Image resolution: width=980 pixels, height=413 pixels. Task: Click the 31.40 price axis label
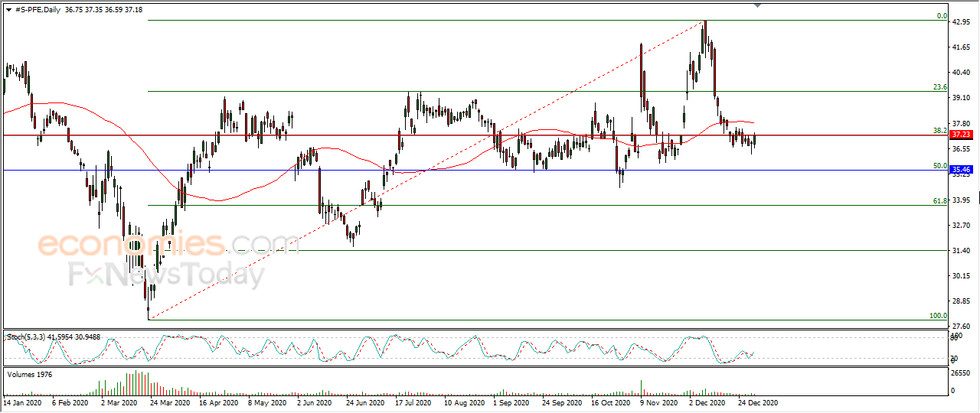coord(960,250)
